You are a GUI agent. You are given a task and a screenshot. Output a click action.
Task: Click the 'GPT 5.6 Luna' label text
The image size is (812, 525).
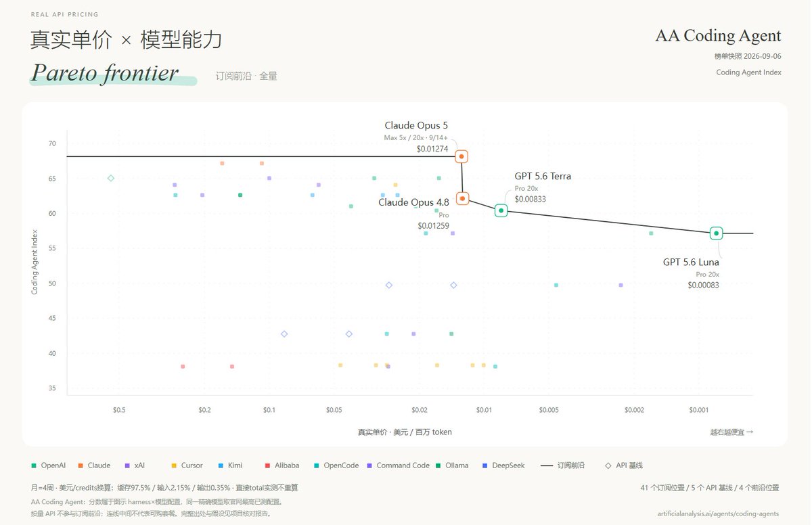[x=691, y=262]
